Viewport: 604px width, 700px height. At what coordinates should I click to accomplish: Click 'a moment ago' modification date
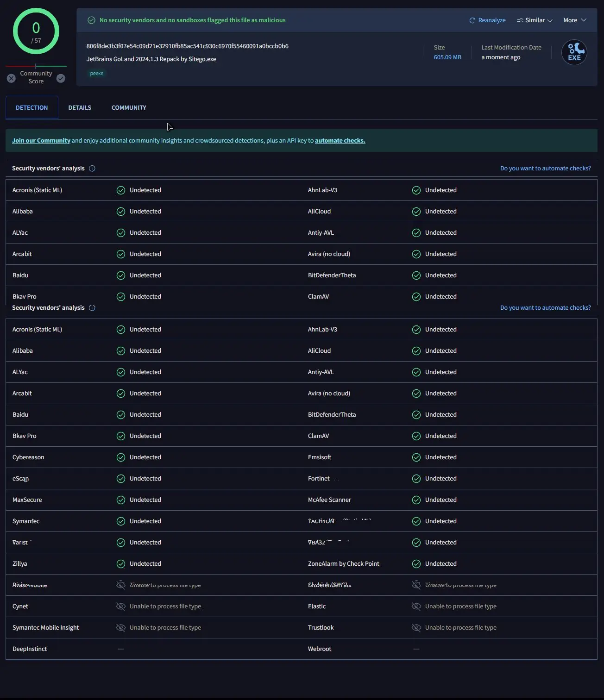[x=501, y=57]
